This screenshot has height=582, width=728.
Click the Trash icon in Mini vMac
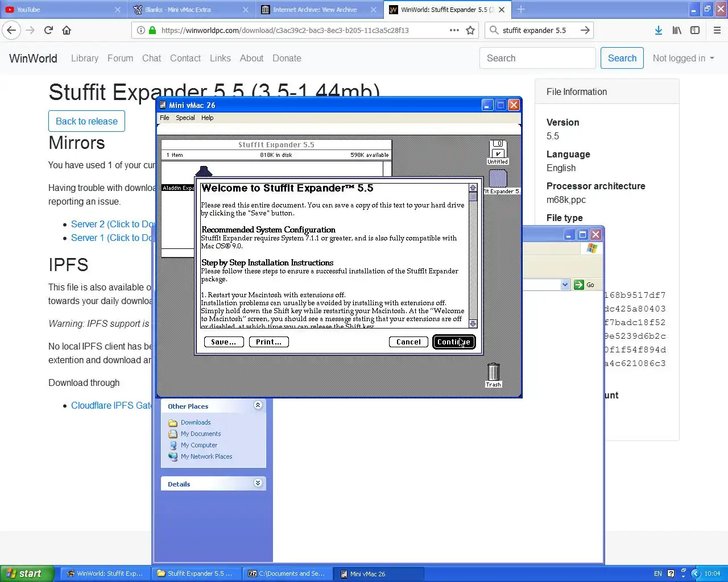point(494,375)
